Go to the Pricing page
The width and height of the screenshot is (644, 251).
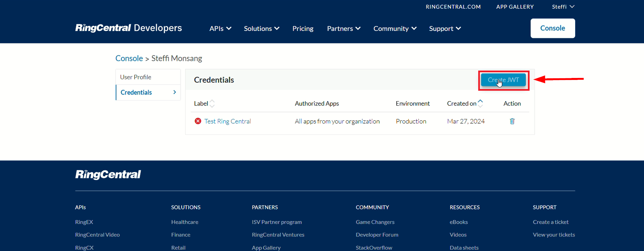[x=303, y=29]
